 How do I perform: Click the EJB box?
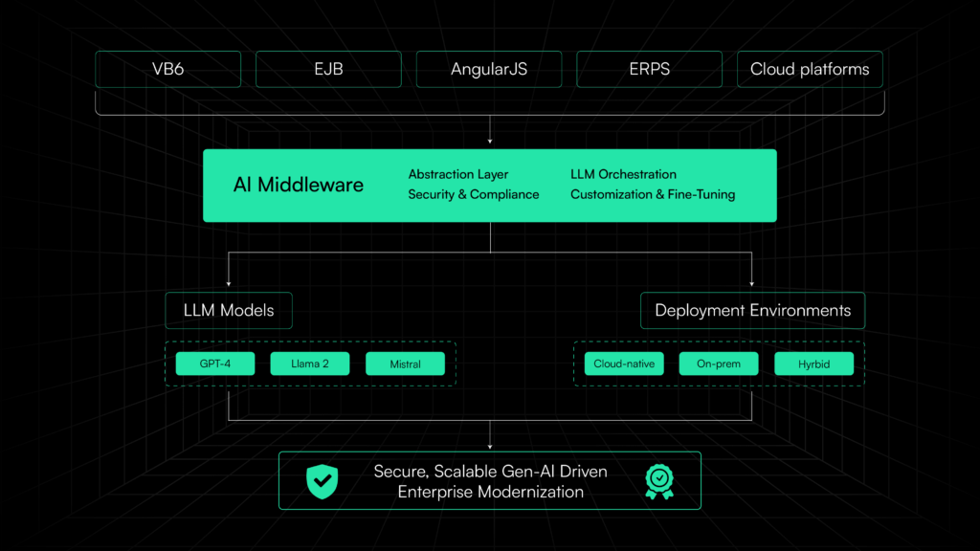point(328,70)
